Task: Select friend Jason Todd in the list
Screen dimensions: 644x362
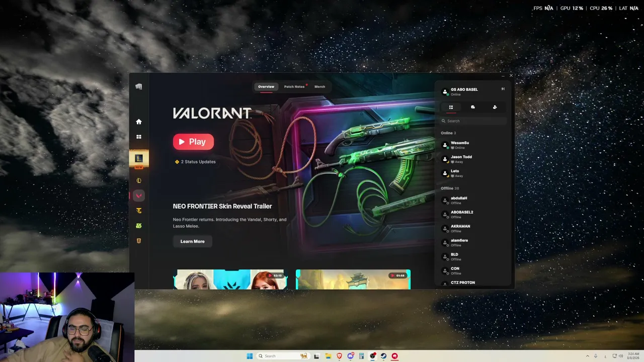Action: pyautogui.click(x=473, y=159)
